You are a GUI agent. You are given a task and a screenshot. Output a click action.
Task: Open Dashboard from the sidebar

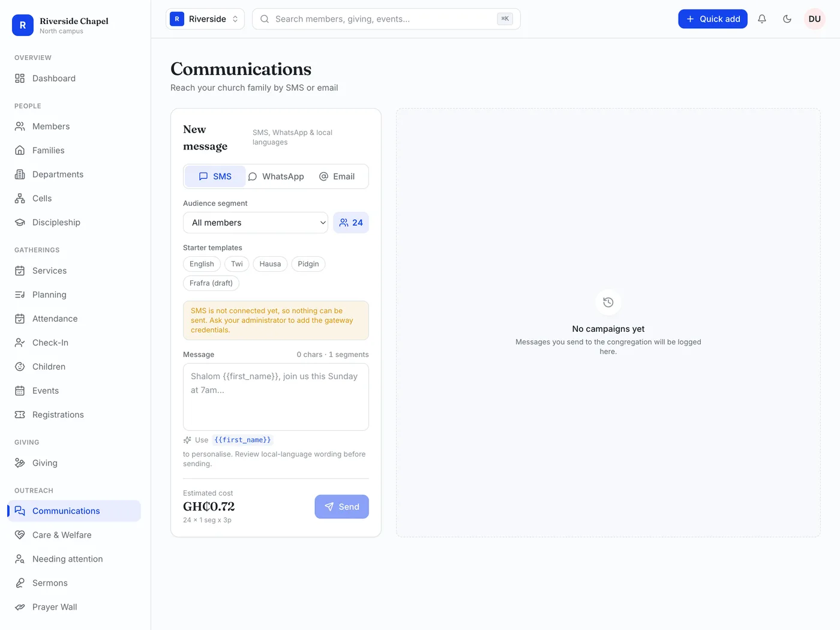(x=74, y=79)
